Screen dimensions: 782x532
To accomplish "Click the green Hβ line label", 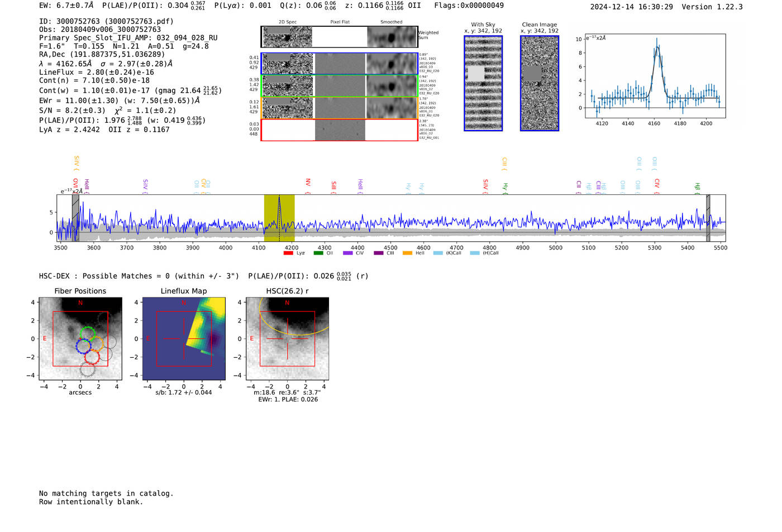I will pos(697,188).
